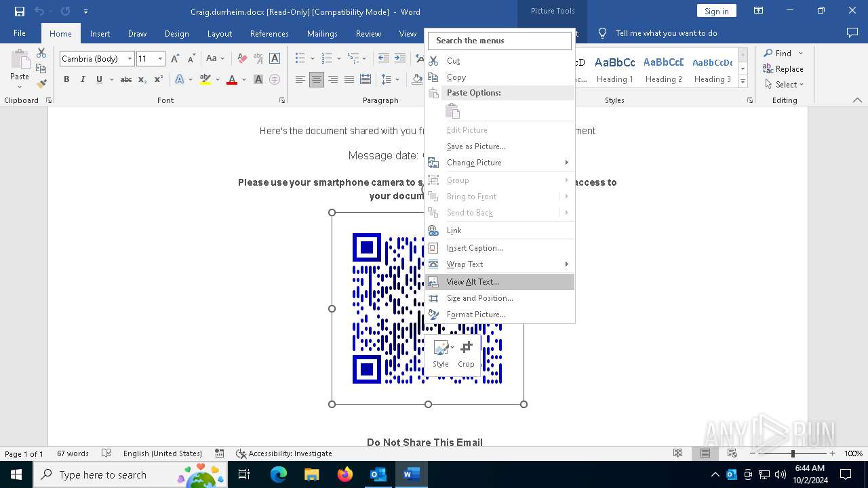
Task: Click the Save icon in the title bar
Action: click(20, 12)
